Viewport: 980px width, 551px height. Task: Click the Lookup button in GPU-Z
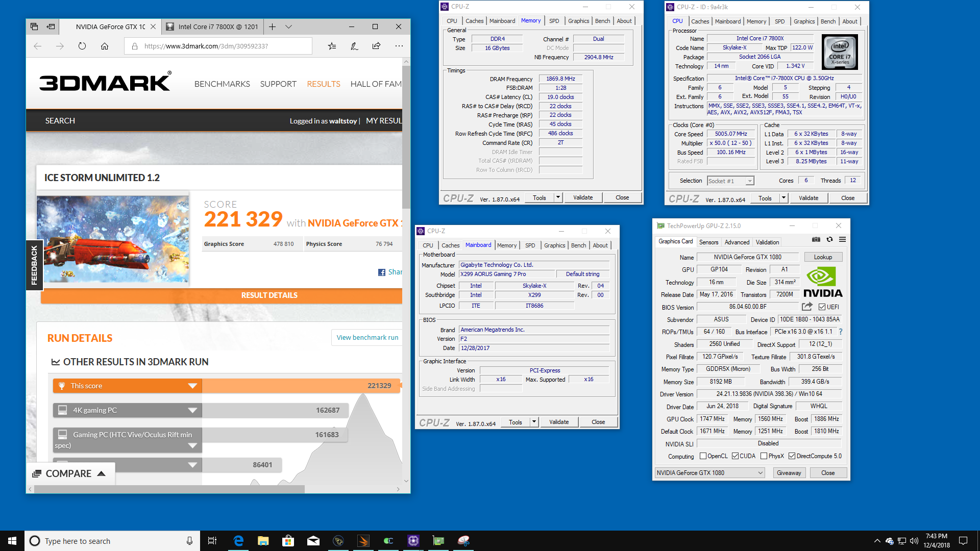click(823, 257)
